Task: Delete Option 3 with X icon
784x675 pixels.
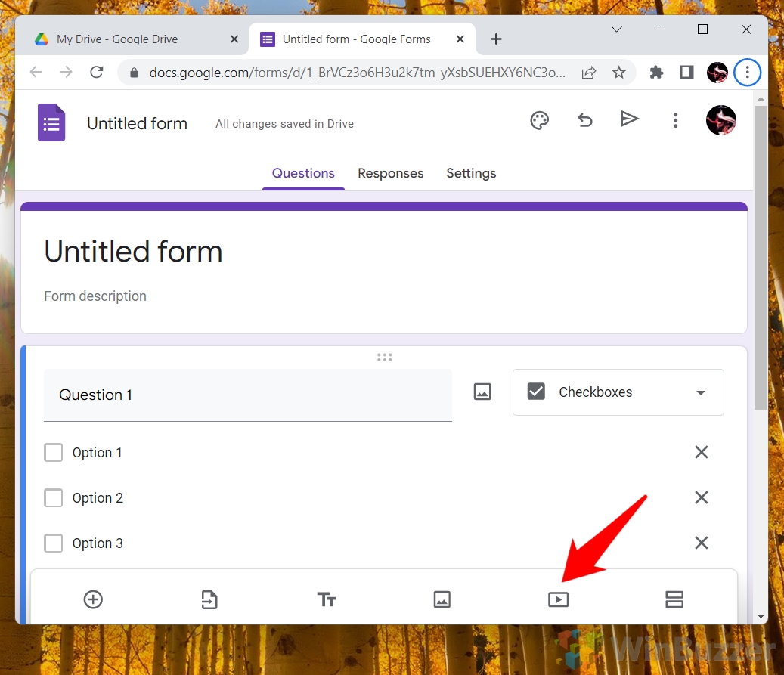Action: tap(702, 543)
